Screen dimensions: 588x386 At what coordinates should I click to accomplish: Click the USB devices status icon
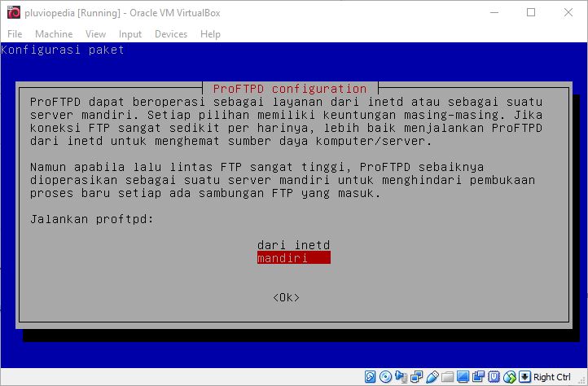point(432,376)
